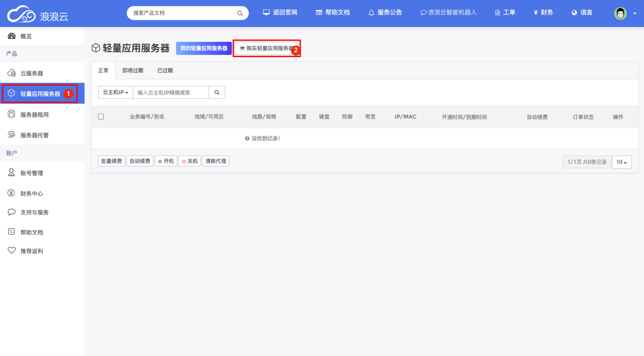Click the 操作 column header

618,117
